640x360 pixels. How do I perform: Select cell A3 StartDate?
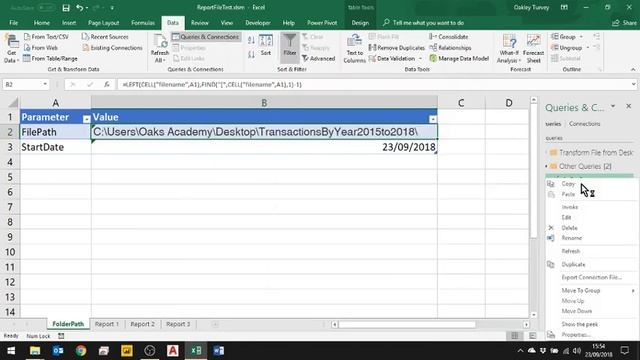tap(56, 147)
